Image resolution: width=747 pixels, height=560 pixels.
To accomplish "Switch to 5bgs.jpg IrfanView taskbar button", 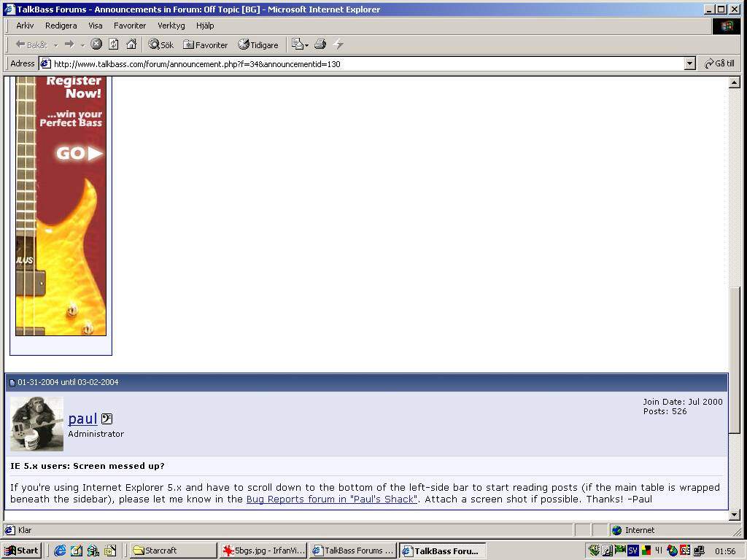I will click(263, 551).
